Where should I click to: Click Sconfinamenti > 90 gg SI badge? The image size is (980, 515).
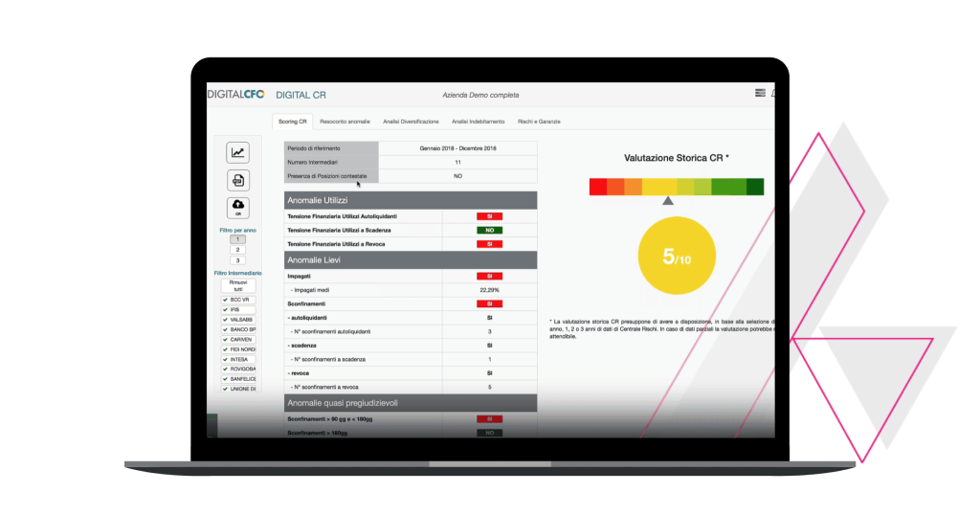click(x=489, y=419)
